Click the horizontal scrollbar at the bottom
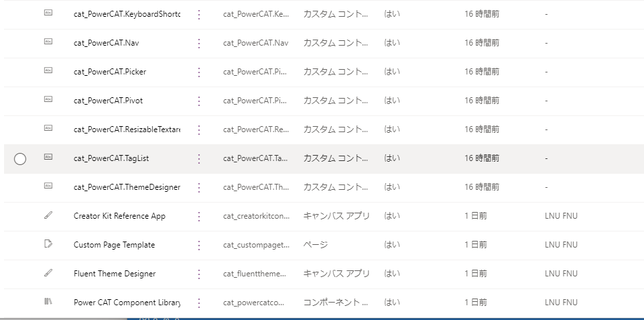The height and width of the screenshot is (320, 644). pos(64,319)
